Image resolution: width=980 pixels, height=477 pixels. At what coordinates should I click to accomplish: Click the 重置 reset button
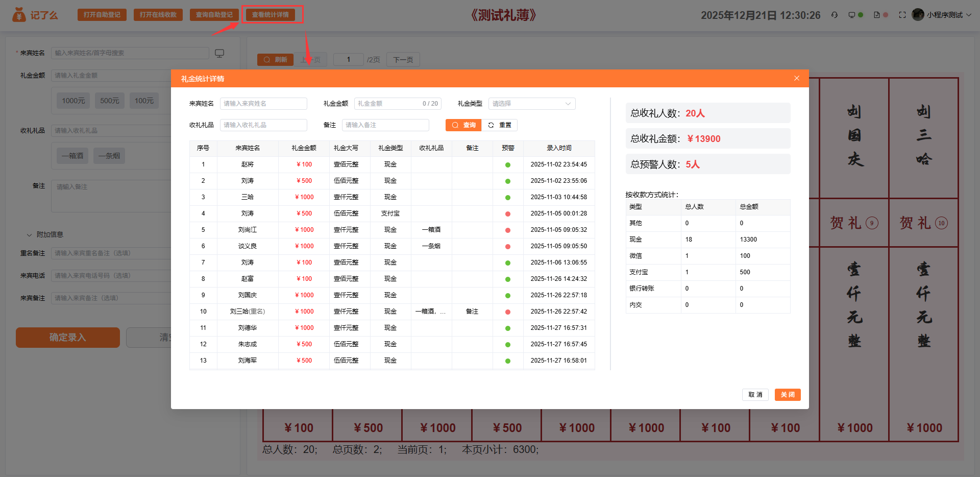(x=500, y=125)
